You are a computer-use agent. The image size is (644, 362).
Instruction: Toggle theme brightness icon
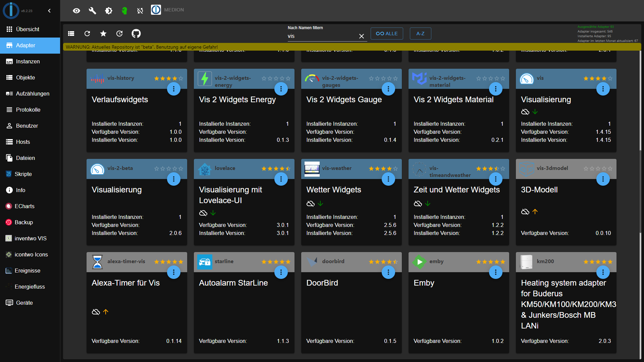point(109,11)
